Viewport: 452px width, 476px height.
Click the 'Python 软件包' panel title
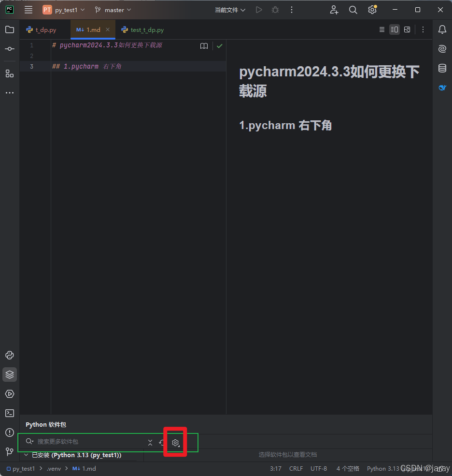(46, 424)
